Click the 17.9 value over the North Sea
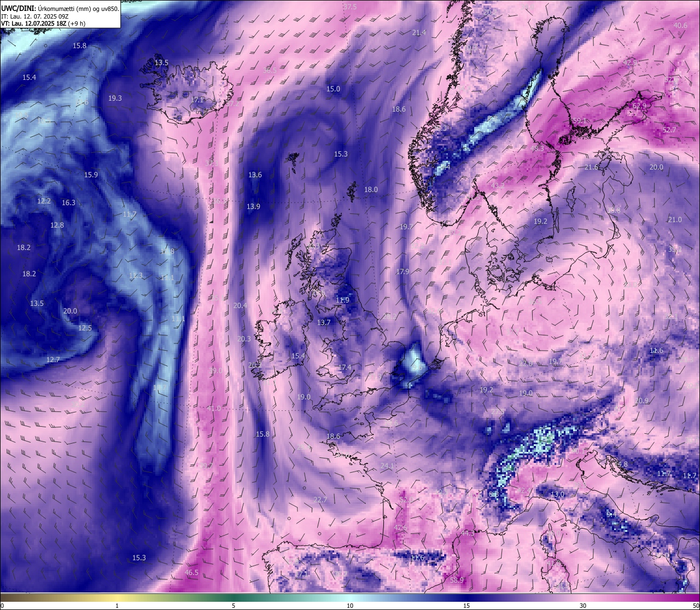700x610 pixels. (x=402, y=272)
